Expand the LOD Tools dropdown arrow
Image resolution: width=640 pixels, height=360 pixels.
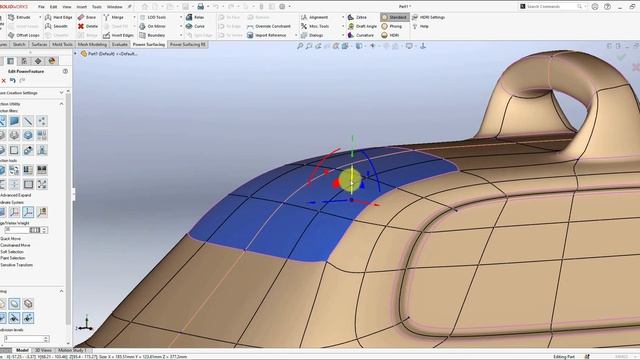click(181, 17)
